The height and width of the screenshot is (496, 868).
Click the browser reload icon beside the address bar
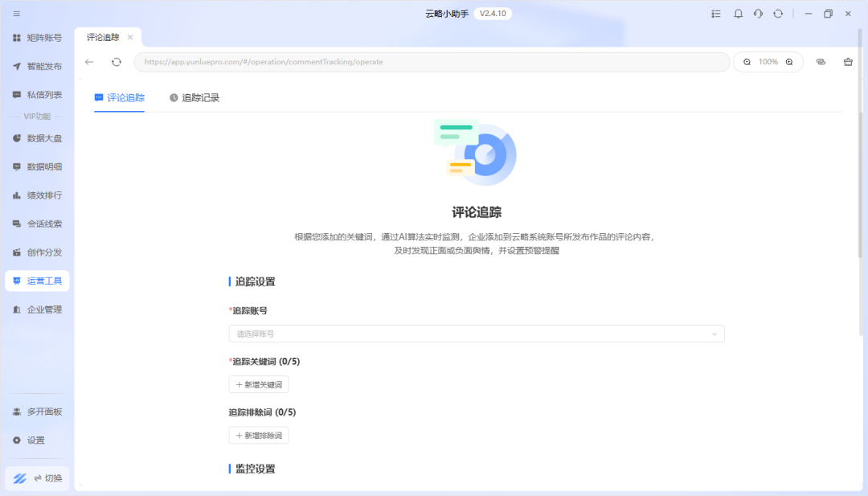click(117, 62)
